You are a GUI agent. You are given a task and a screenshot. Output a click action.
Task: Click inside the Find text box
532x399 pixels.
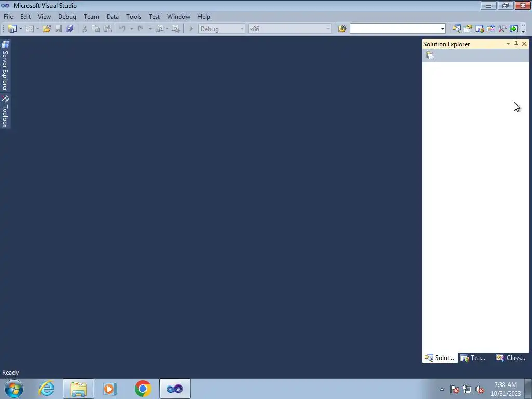395,29
